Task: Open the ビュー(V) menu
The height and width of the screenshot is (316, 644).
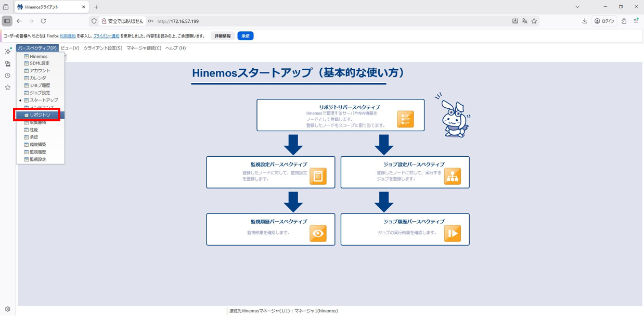Action: pos(70,48)
